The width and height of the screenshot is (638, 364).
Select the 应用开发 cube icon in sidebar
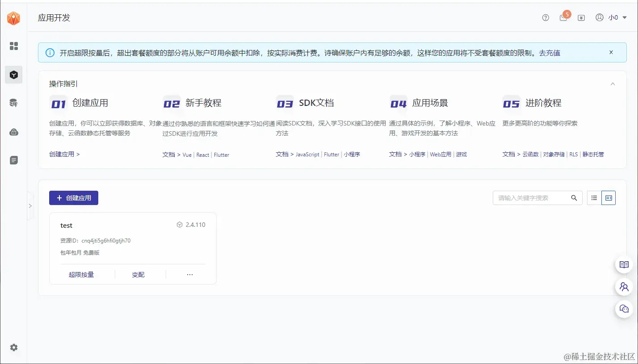[x=13, y=75]
